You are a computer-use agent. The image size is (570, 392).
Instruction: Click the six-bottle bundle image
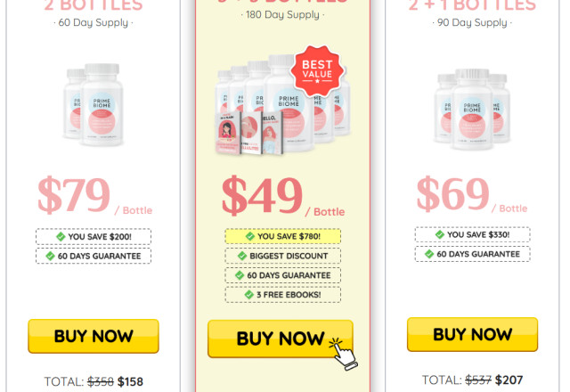(x=283, y=105)
